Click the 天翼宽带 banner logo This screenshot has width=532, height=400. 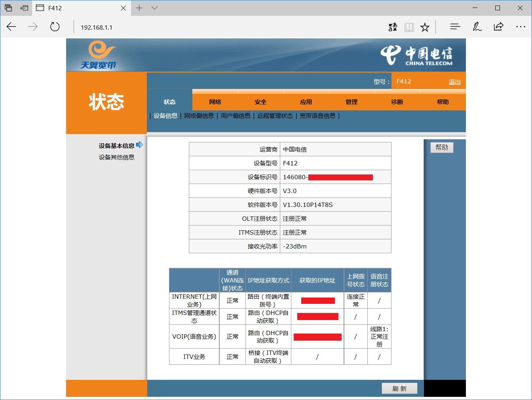coord(100,55)
